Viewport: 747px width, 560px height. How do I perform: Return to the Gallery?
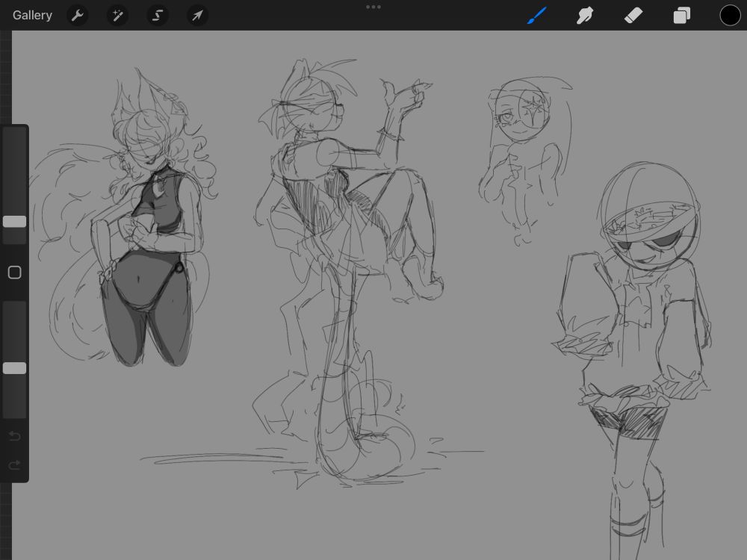[32, 15]
